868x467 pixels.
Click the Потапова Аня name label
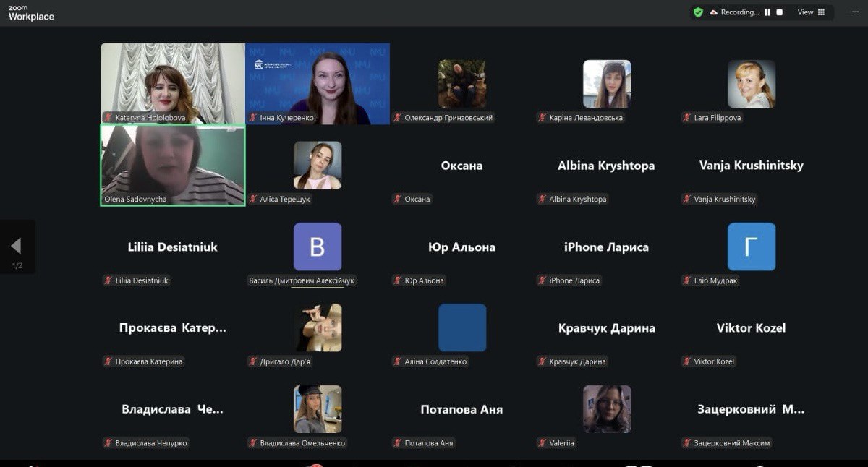[x=428, y=443]
